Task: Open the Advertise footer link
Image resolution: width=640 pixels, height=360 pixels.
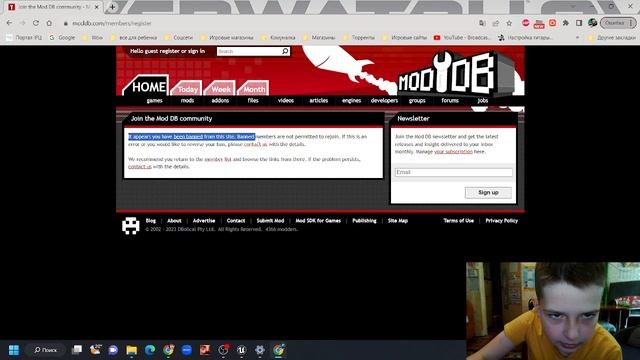Action: 204,221
